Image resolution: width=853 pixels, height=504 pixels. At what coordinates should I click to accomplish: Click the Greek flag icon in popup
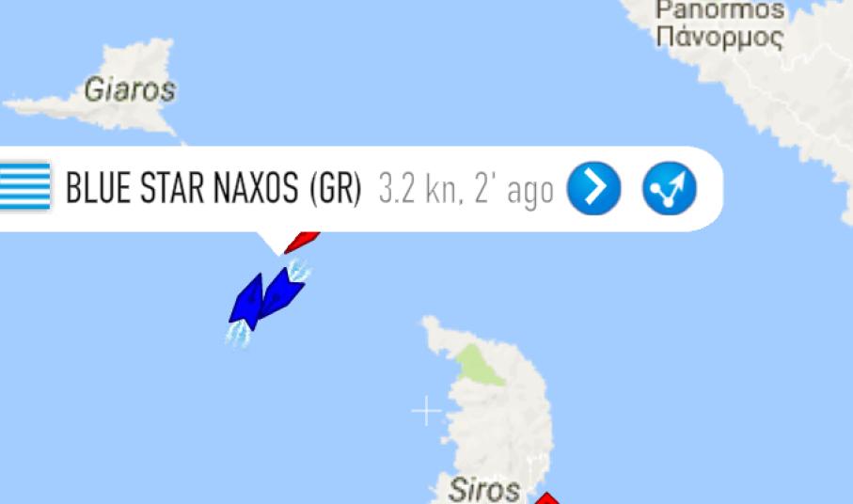coord(25,186)
